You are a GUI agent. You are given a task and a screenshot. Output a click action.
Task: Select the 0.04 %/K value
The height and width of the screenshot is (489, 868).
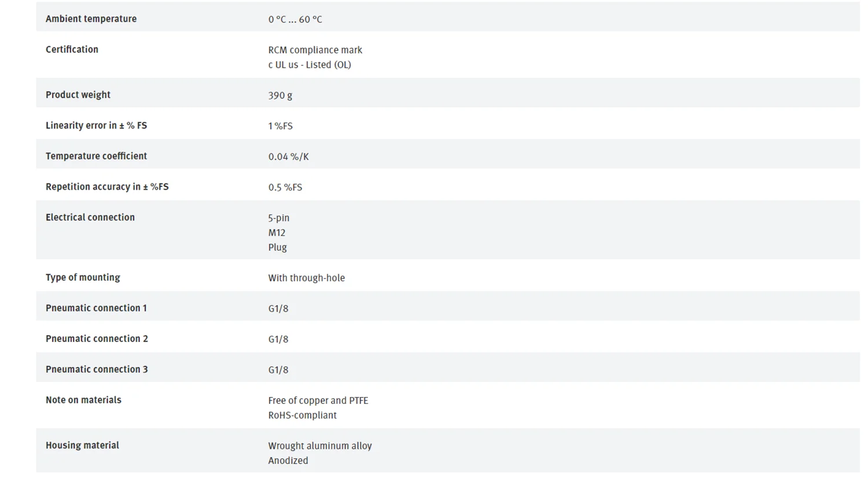(x=288, y=156)
